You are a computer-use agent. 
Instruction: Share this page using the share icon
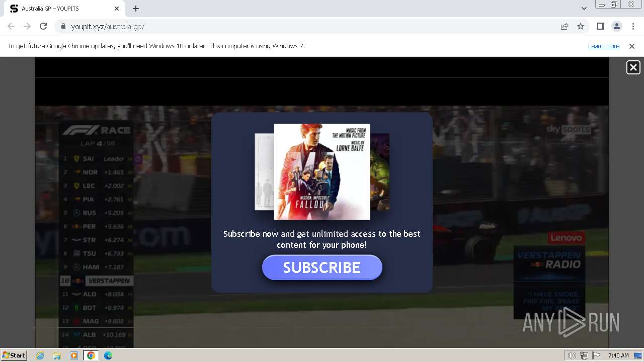[565, 27]
